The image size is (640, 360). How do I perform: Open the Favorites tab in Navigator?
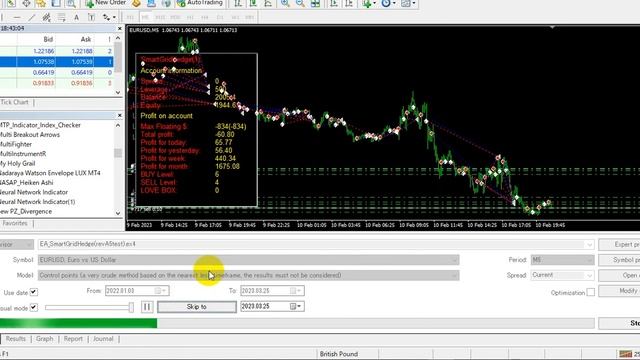point(15,223)
